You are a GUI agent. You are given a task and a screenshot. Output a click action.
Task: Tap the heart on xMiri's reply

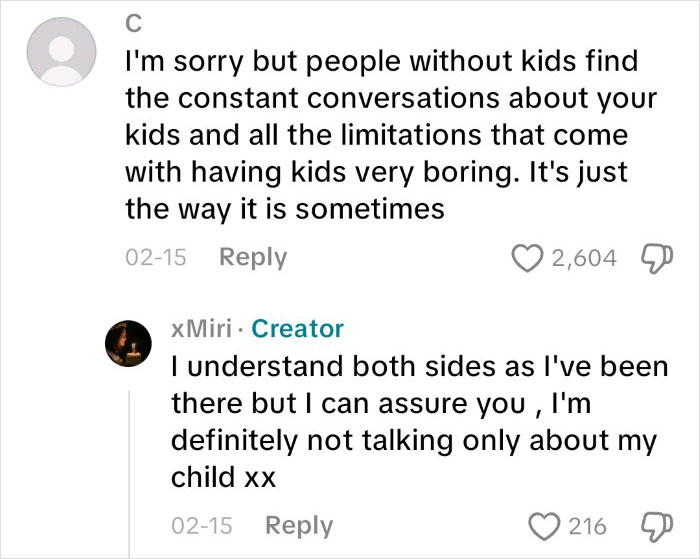pyautogui.click(x=546, y=525)
